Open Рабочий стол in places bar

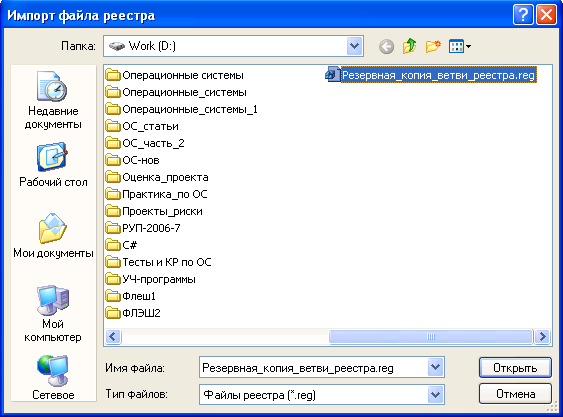click(x=53, y=165)
